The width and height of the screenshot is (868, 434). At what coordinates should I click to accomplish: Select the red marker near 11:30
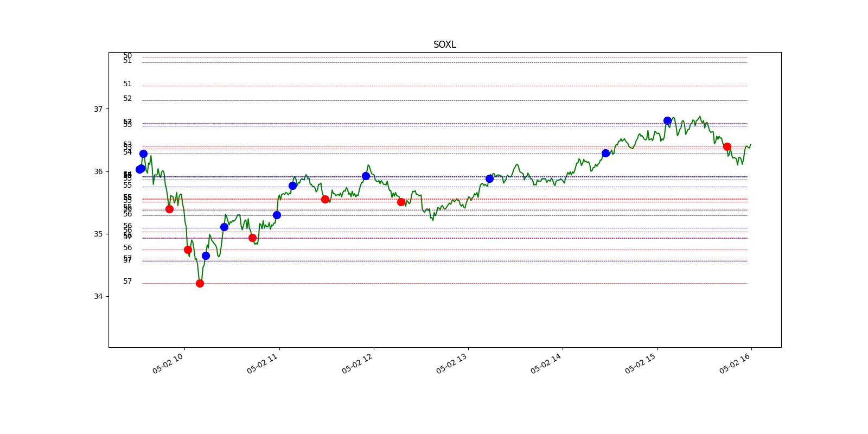(325, 199)
